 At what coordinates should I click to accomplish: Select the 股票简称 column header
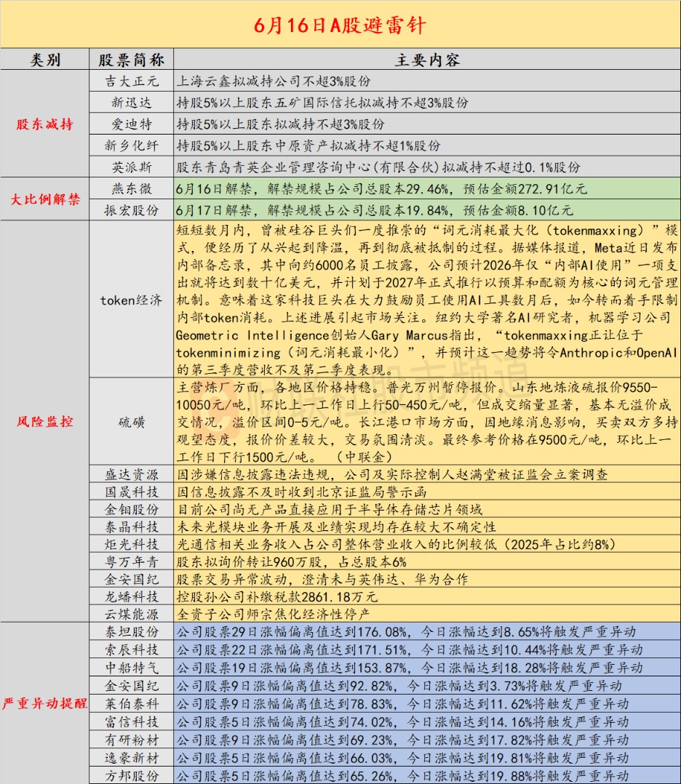tap(132, 60)
